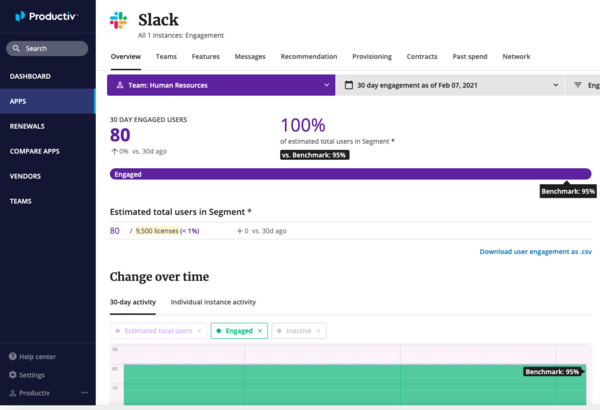Click the search magnifier icon
The image size is (600, 410).
tap(16, 49)
